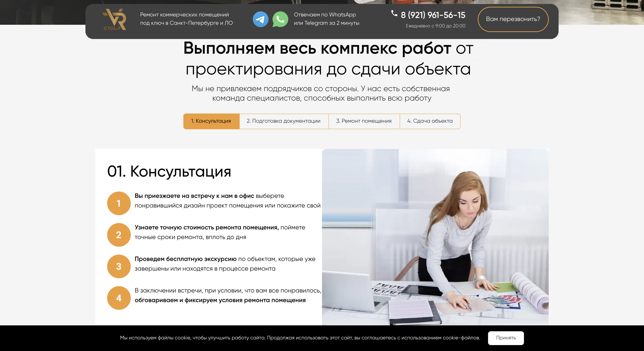Screen dimensions: 644x351
Task: Click the Telegram icon in header
Action: click(x=260, y=19)
